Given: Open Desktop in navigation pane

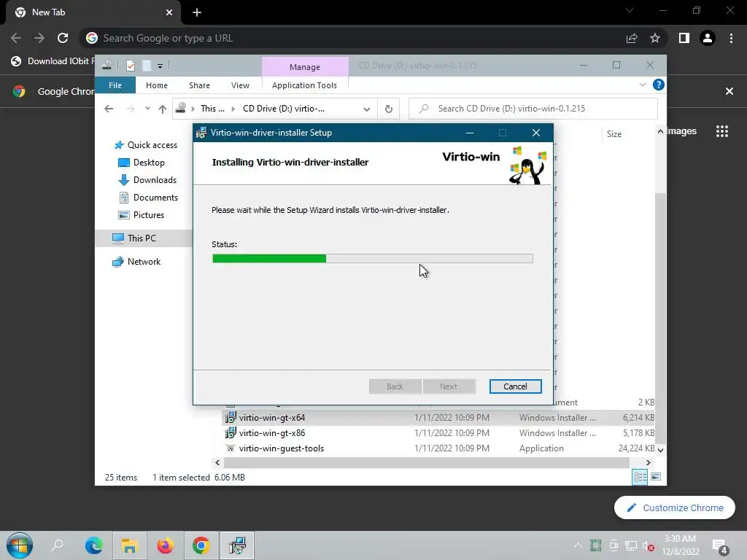Looking at the screenshot, I should 149,163.
